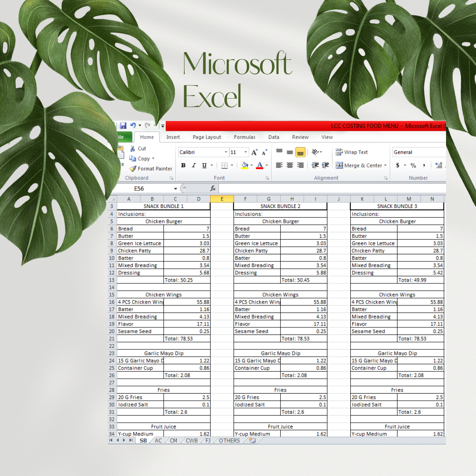476x476 pixels.
Task: Click the Undo arrow icon
Action: pyautogui.click(x=133, y=125)
